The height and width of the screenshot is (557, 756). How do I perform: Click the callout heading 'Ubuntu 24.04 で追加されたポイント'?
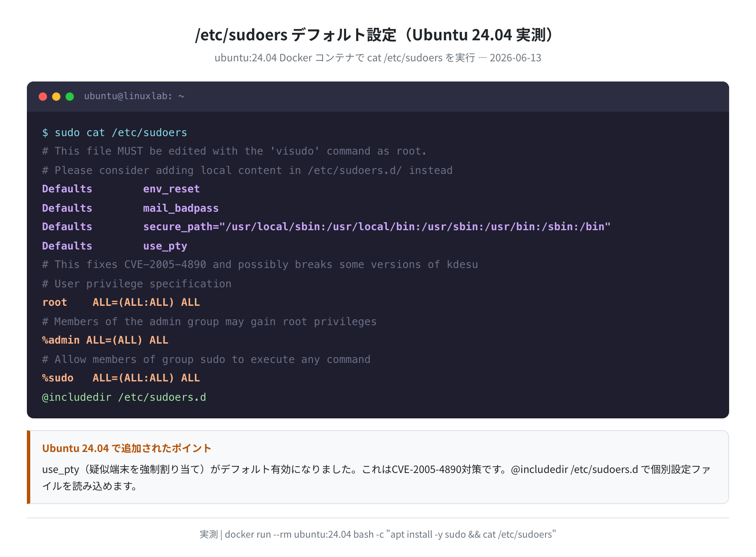[126, 448]
